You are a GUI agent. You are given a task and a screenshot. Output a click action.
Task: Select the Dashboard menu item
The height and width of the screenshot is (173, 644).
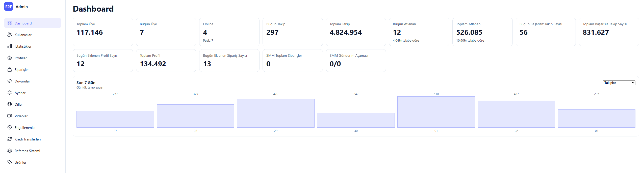[33, 23]
